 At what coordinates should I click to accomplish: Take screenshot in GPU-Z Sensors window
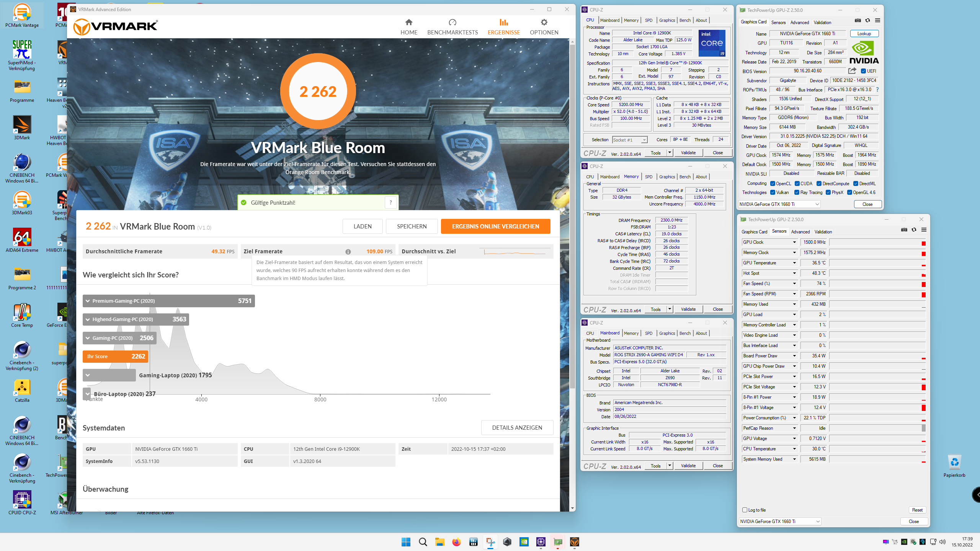coord(904,230)
